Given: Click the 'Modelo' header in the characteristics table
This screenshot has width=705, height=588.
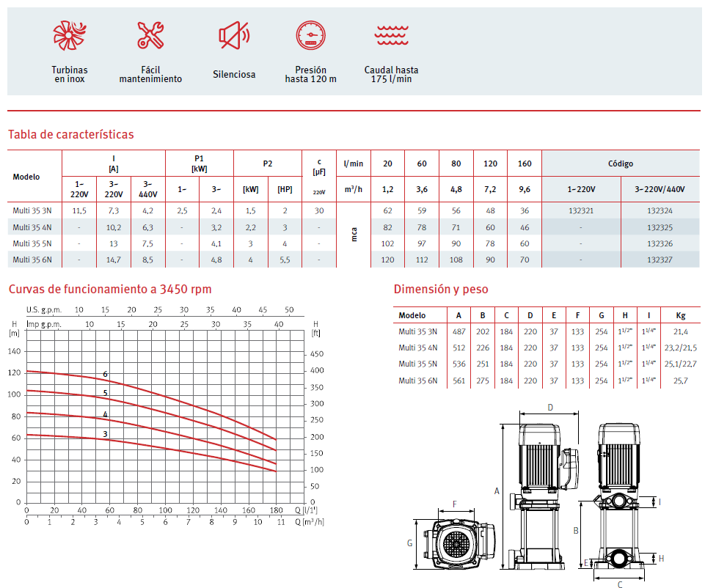Looking at the screenshot, I should tap(26, 177).
